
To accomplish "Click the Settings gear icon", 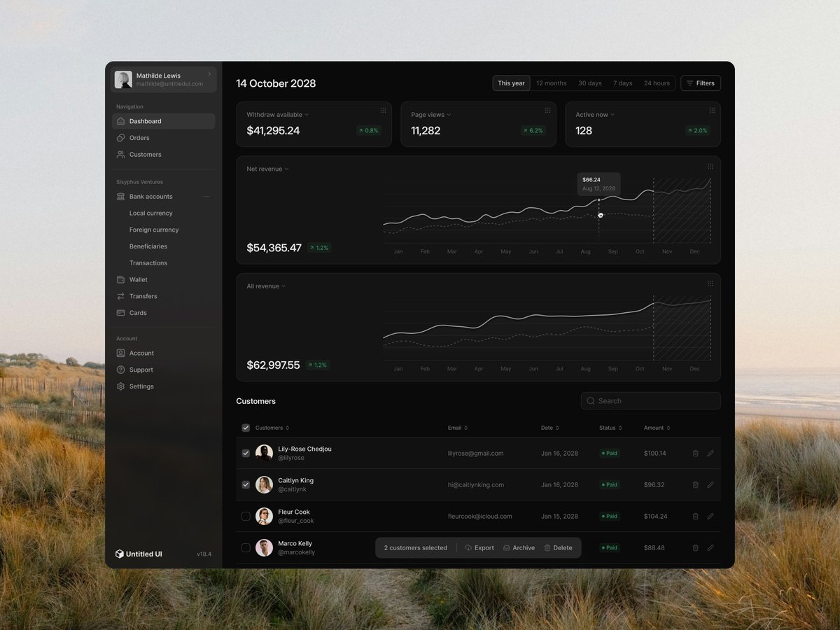I will point(121,386).
